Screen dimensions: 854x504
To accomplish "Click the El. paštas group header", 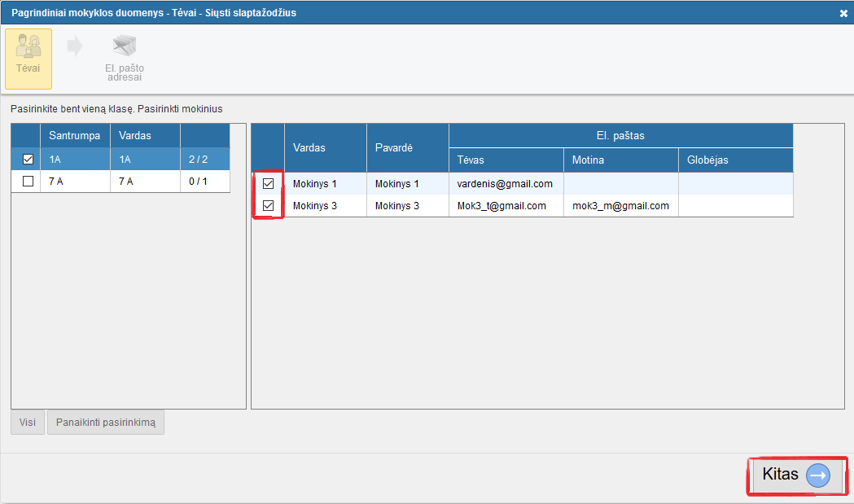I will pos(621,136).
